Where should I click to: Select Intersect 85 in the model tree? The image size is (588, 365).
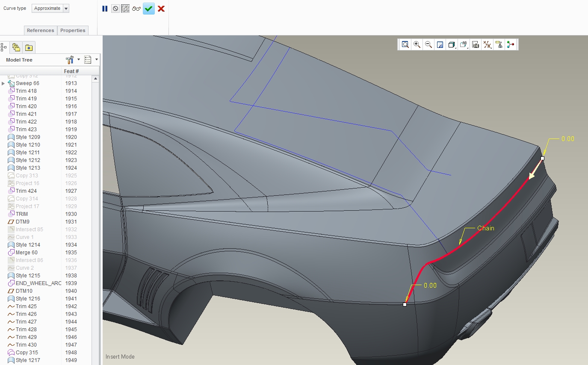tap(30, 230)
